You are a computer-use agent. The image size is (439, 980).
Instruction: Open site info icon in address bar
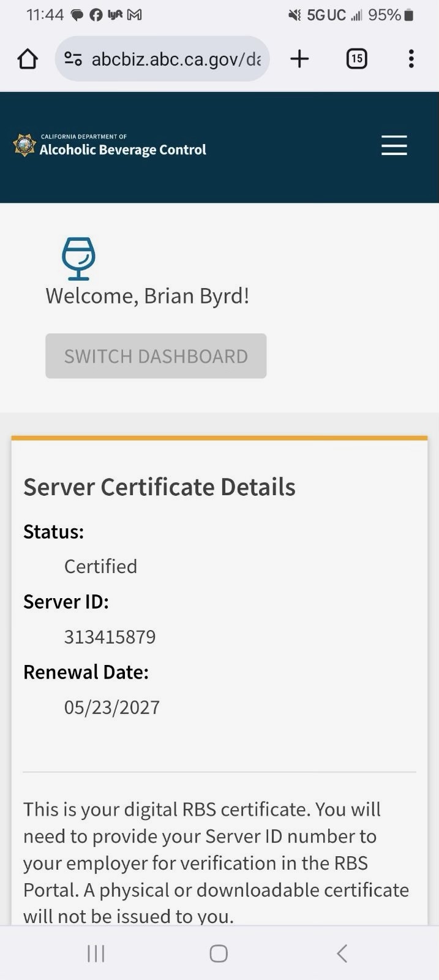click(x=73, y=59)
